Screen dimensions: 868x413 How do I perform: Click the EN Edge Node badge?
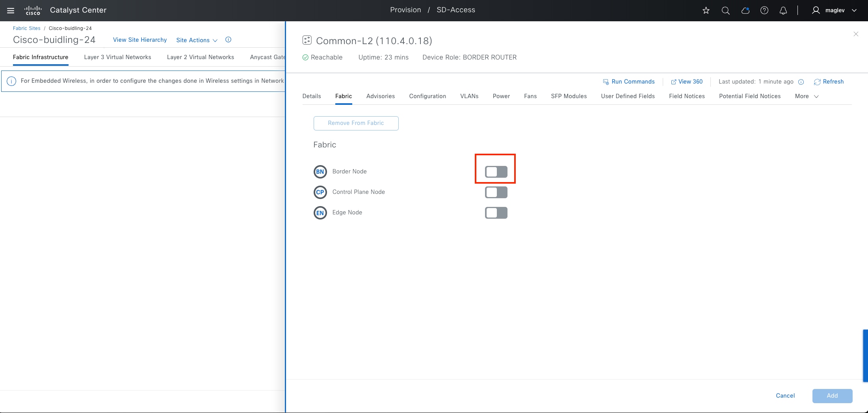pos(320,213)
